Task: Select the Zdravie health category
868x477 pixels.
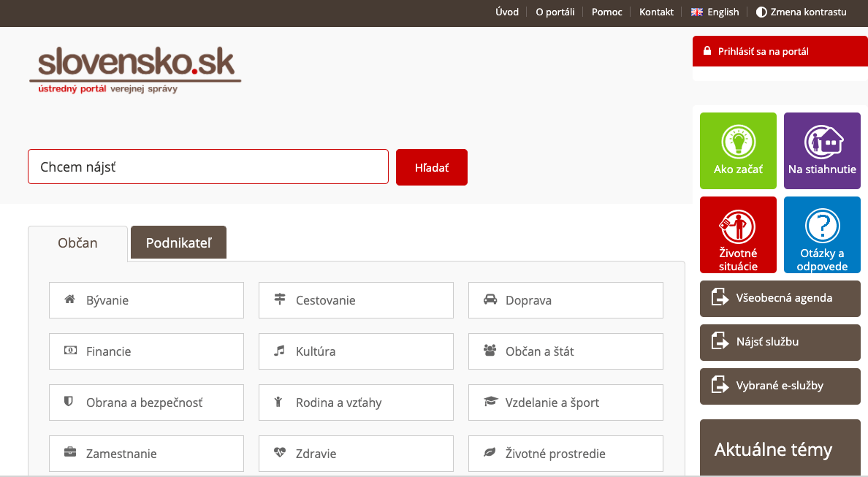Action: pos(356,454)
